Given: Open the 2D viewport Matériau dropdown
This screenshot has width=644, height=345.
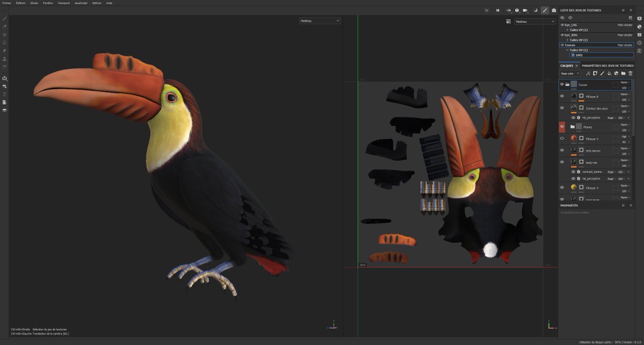Looking at the screenshot, I should click(x=535, y=21).
